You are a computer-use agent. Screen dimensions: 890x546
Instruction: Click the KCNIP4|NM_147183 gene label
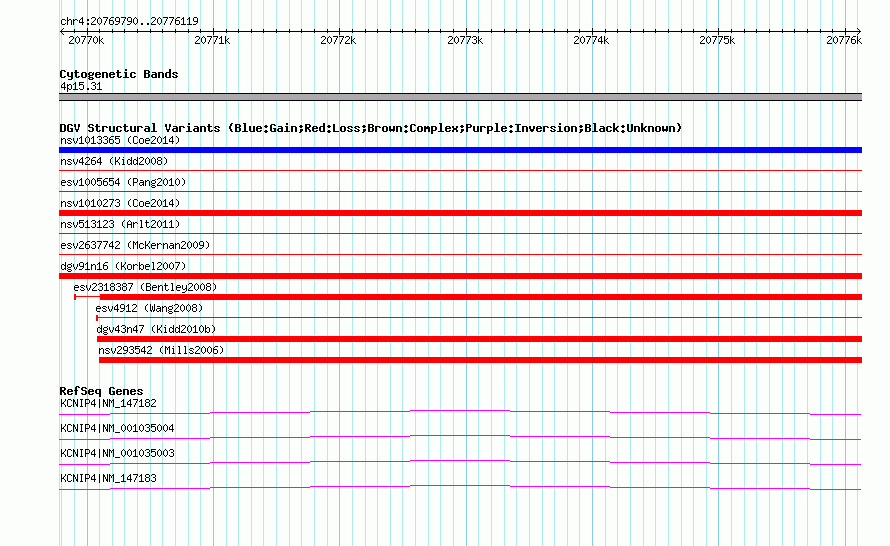click(x=108, y=478)
